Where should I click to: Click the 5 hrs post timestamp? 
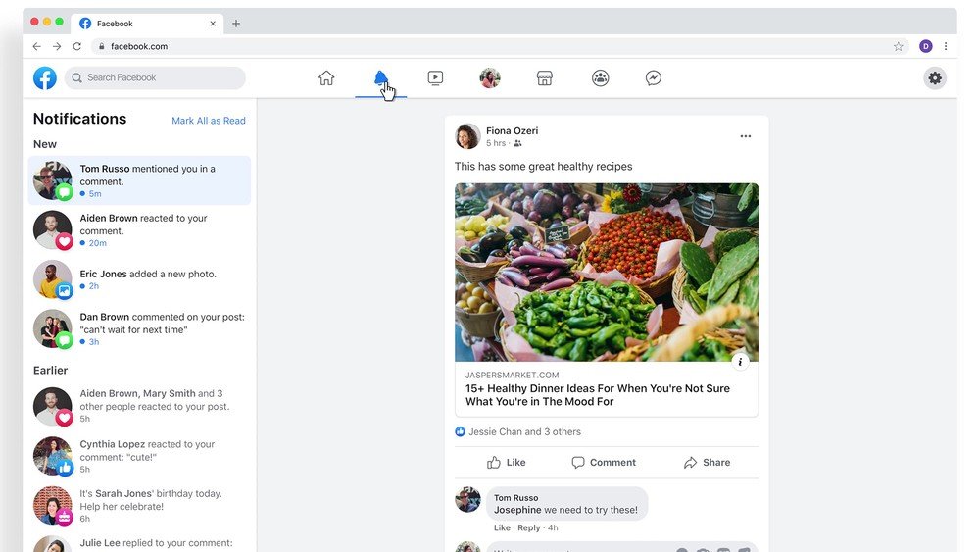coord(496,143)
